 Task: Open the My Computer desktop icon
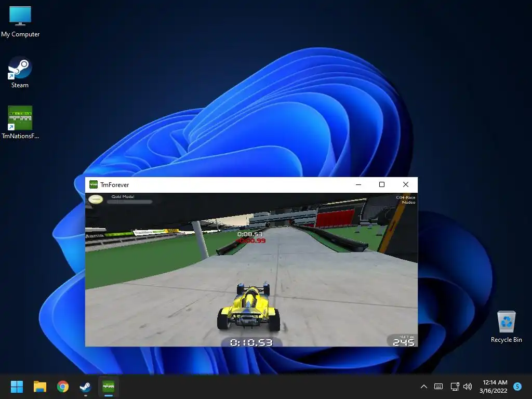(x=20, y=21)
